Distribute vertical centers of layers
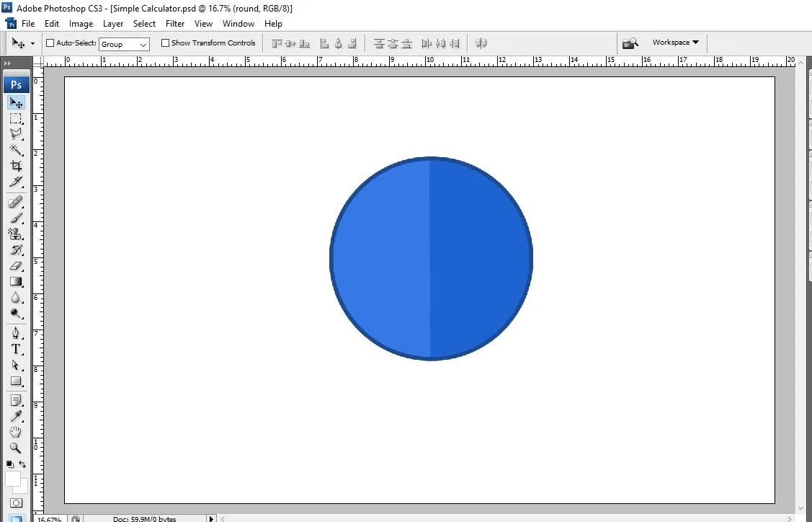 pos(393,43)
